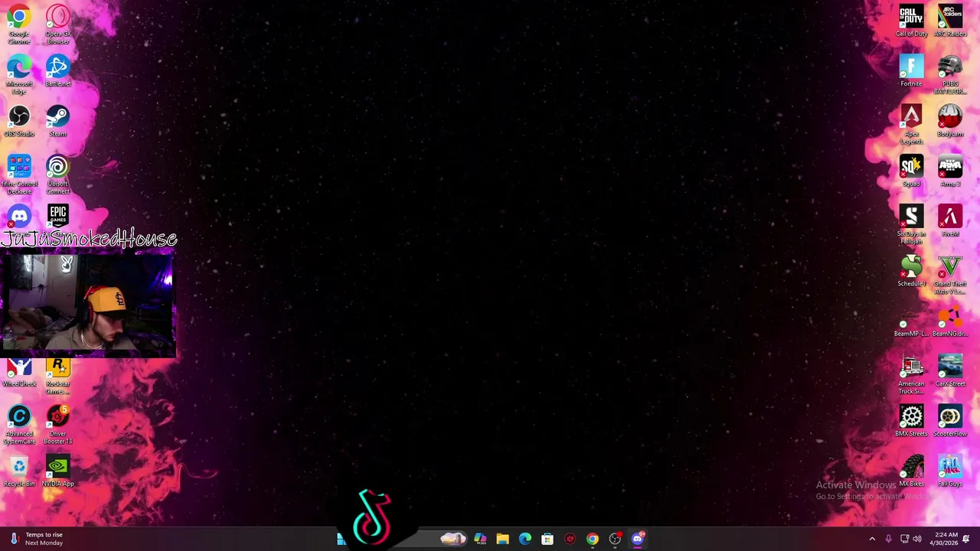Viewport: 980px width, 551px height.
Task: Open Microsoft Store taskbar icon
Action: [547, 539]
